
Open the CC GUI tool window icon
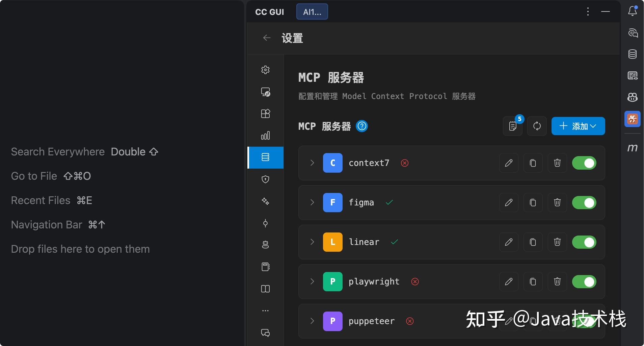[x=633, y=119]
